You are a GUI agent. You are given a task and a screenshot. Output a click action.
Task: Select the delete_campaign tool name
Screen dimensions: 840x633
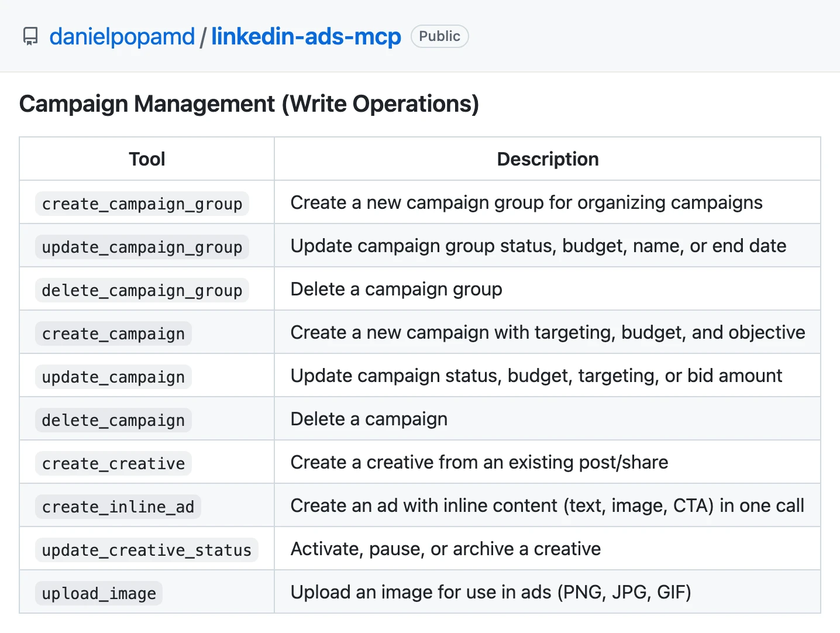pyautogui.click(x=113, y=420)
